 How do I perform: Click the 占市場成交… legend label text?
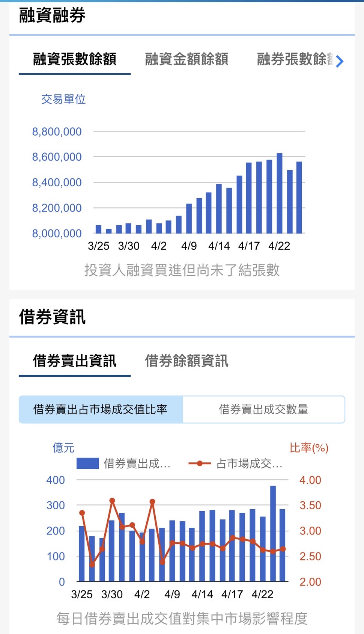point(249,464)
